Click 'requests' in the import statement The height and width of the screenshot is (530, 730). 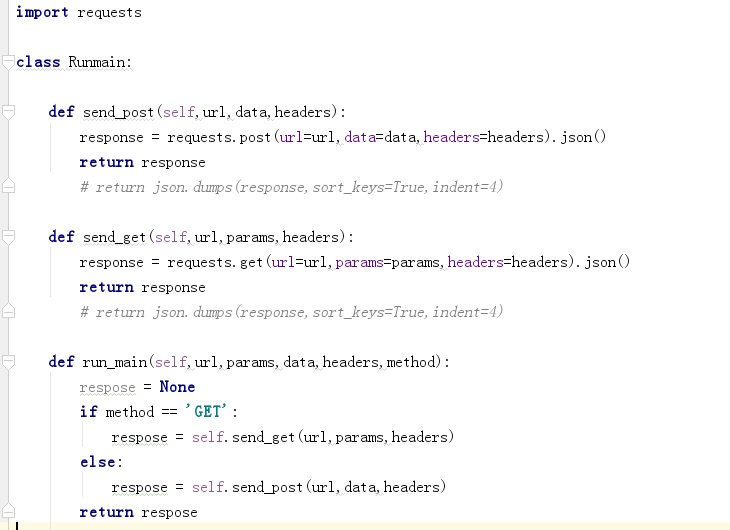pyautogui.click(x=109, y=13)
